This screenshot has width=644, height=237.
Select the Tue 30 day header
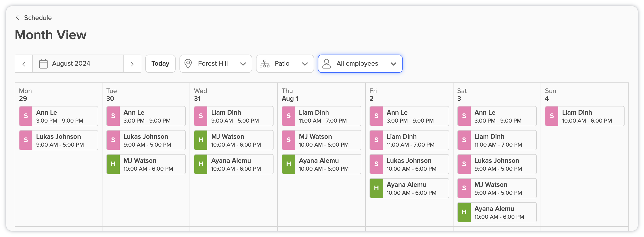[112, 95]
